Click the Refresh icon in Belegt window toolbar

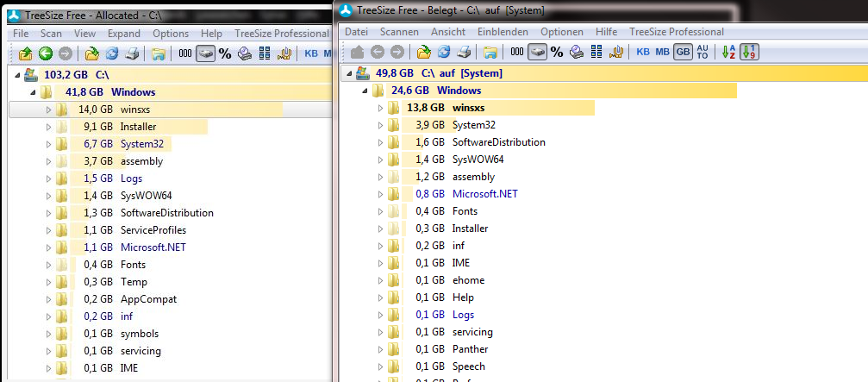coord(444,52)
